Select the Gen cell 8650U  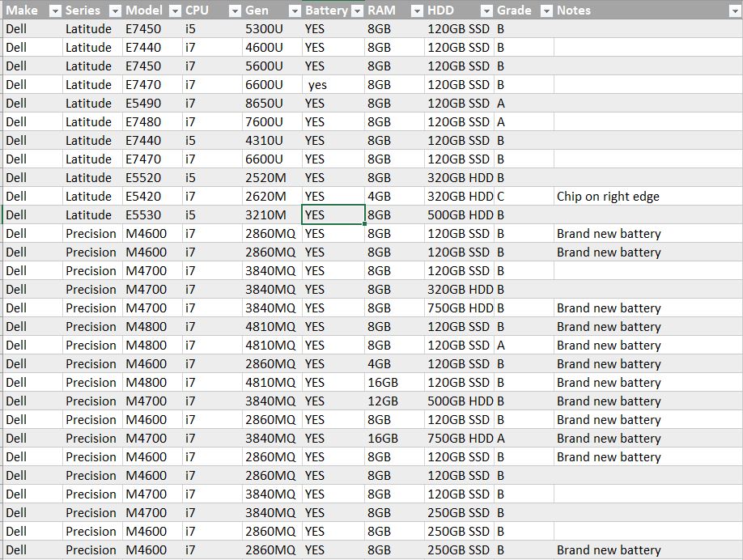(273, 104)
